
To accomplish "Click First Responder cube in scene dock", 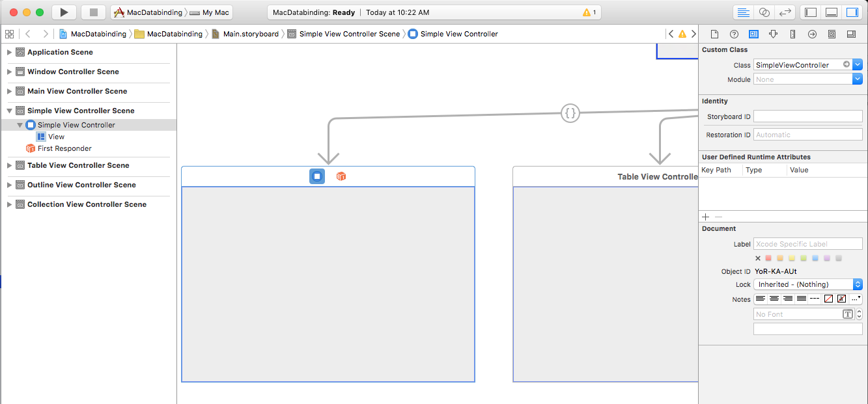I will (341, 176).
